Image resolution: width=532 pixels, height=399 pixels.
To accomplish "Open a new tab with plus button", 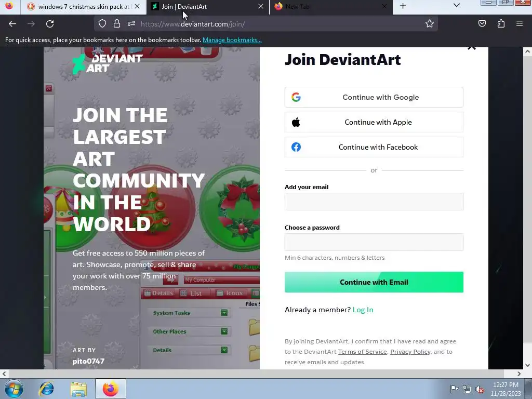I will click(403, 6).
